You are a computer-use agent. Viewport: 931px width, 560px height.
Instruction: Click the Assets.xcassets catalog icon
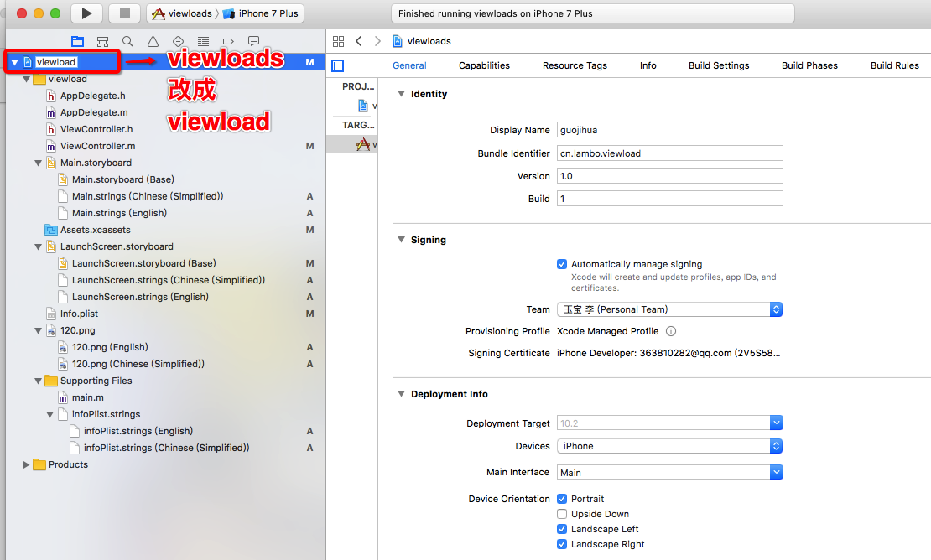[52, 230]
